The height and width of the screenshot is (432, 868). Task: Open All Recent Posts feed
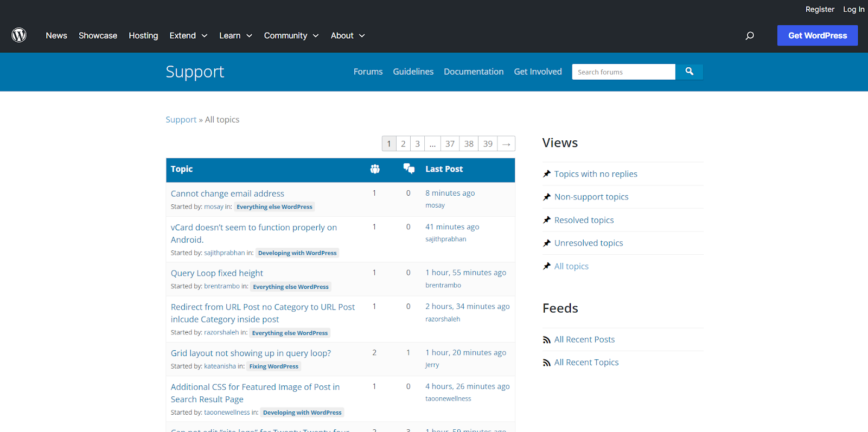tap(585, 339)
